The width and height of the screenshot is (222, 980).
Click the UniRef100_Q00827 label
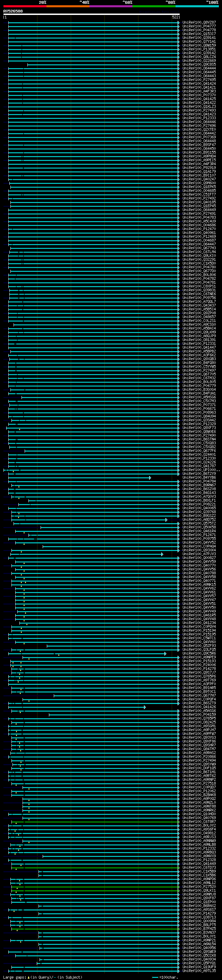pyautogui.click(x=199, y=558)
